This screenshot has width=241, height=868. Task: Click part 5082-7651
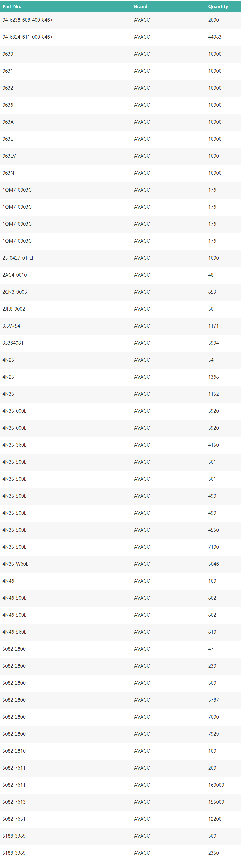coord(14,819)
